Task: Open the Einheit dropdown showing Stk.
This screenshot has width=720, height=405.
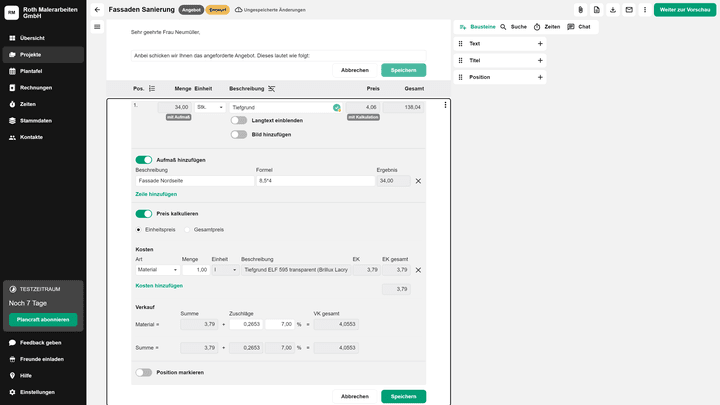Action: pos(211,107)
